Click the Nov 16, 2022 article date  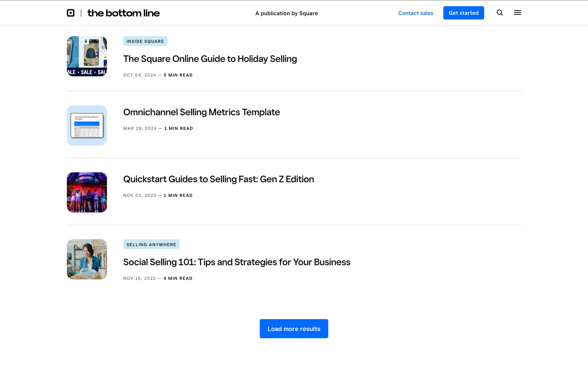pos(139,278)
